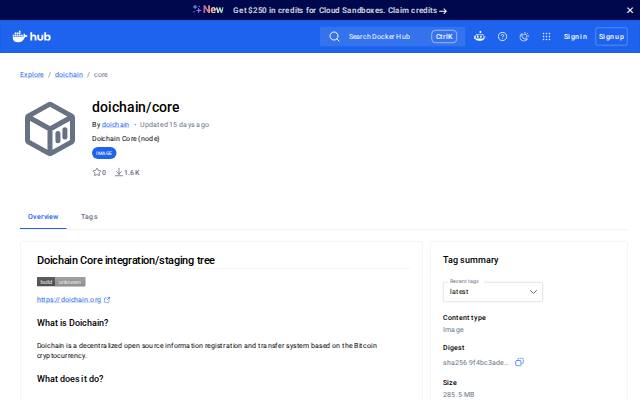Open the doichain breadcrumb link
This screenshot has height=400, width=640.
[69, 75]
